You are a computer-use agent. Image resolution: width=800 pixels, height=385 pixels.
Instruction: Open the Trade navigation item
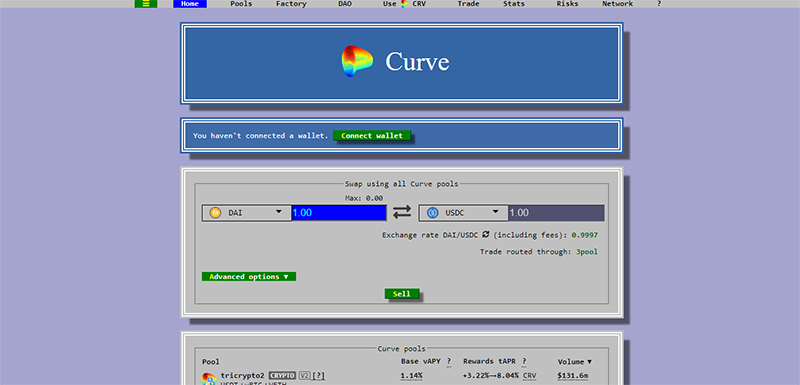[x=468, y=4]
